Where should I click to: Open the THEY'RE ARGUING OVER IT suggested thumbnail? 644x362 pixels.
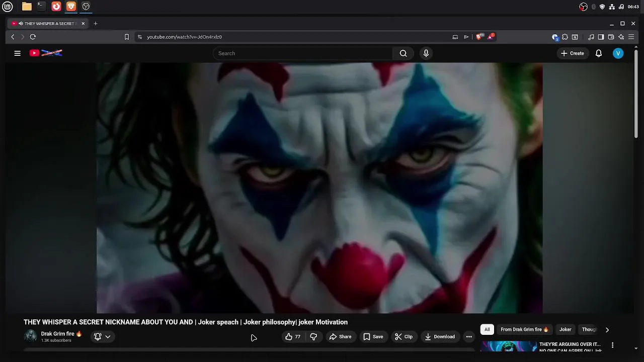click(x=509, y=346)
